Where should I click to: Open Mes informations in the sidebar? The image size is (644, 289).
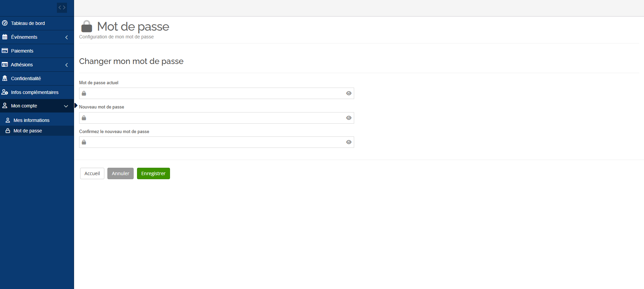coord(31,120)
